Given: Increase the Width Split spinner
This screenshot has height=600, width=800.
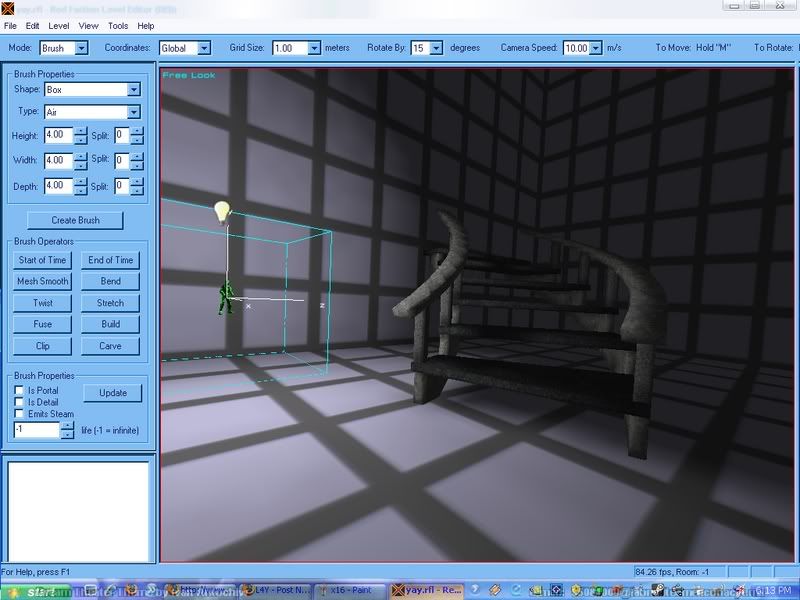Looking at the screenshot, I should (137, 157).
